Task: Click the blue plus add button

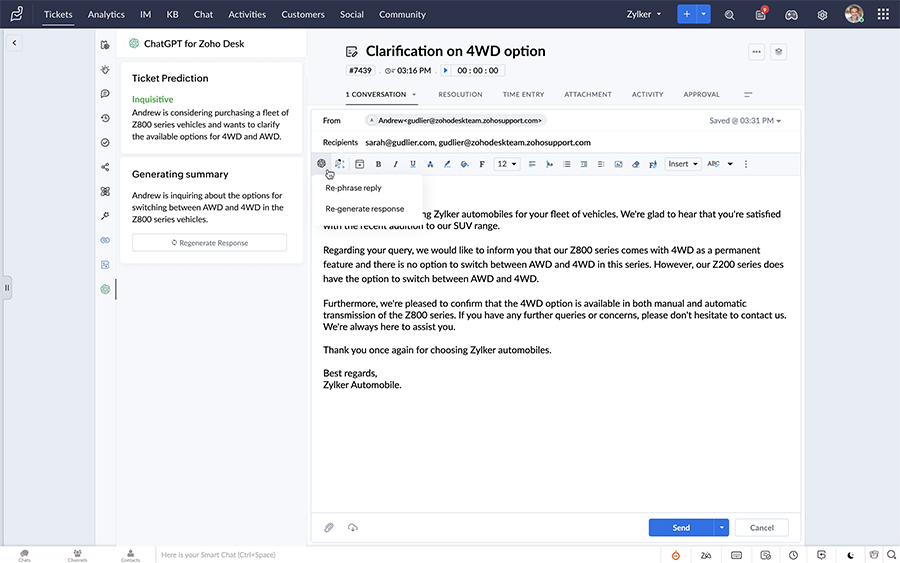Action: click(x=687, y=14)
